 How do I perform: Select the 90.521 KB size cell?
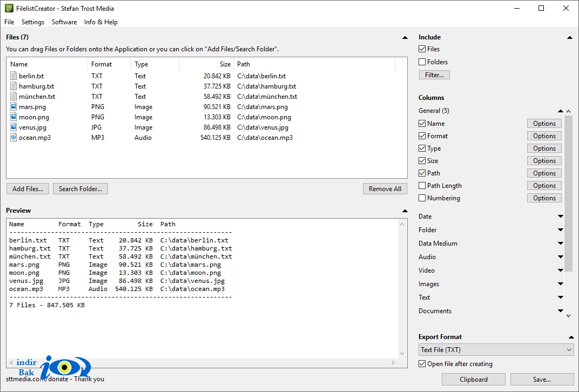tap(217, 107)
